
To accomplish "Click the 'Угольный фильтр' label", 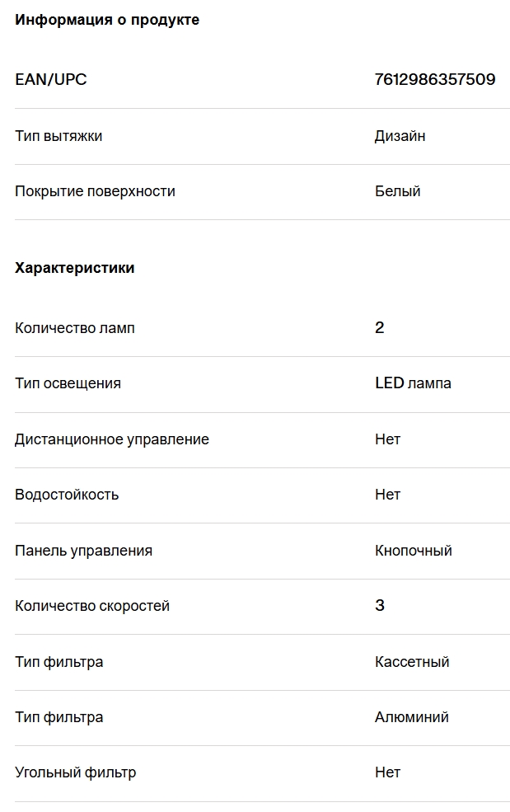I will [x=76, y=772].
